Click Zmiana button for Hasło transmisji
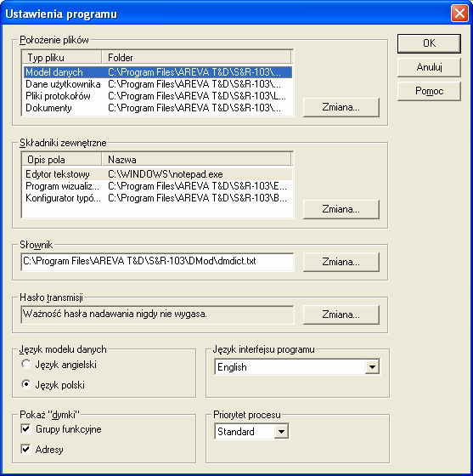 [x=341, y=314]
